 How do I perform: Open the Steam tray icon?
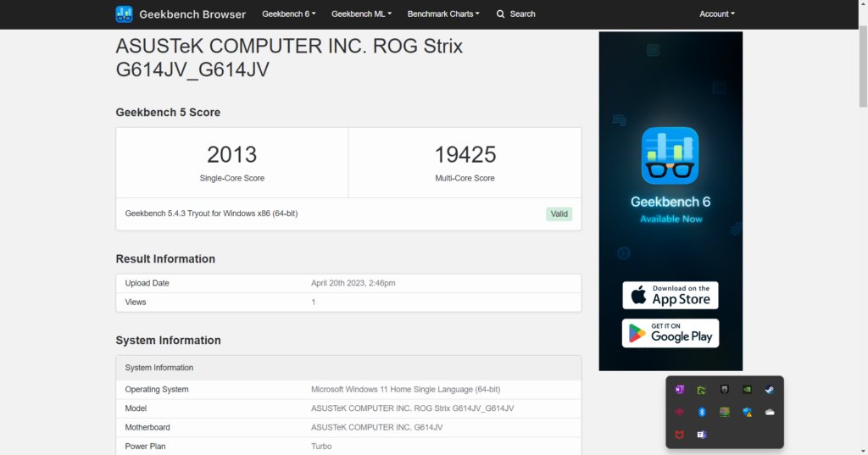point(770,390)
